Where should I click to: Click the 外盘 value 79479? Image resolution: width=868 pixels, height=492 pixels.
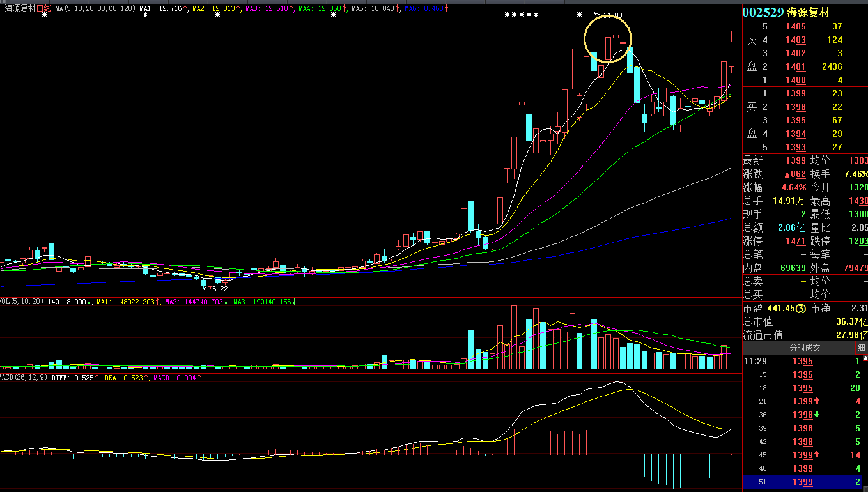pos(855,268)
